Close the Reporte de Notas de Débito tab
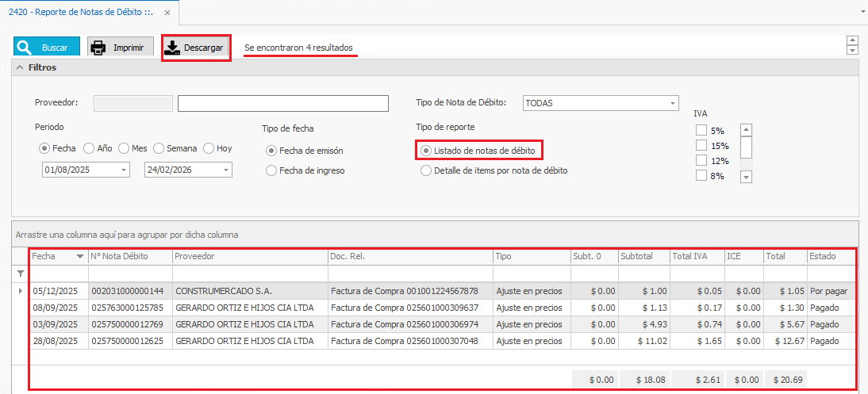 167,13
